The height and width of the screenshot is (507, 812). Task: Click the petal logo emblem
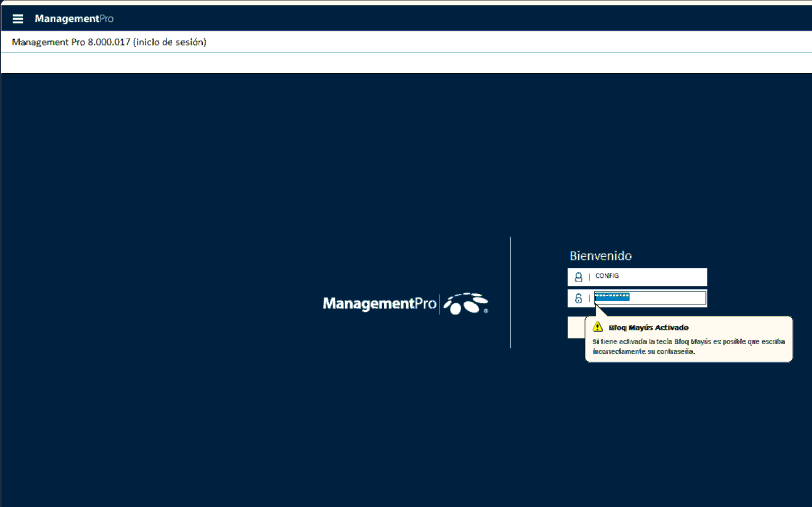point(465,303)
